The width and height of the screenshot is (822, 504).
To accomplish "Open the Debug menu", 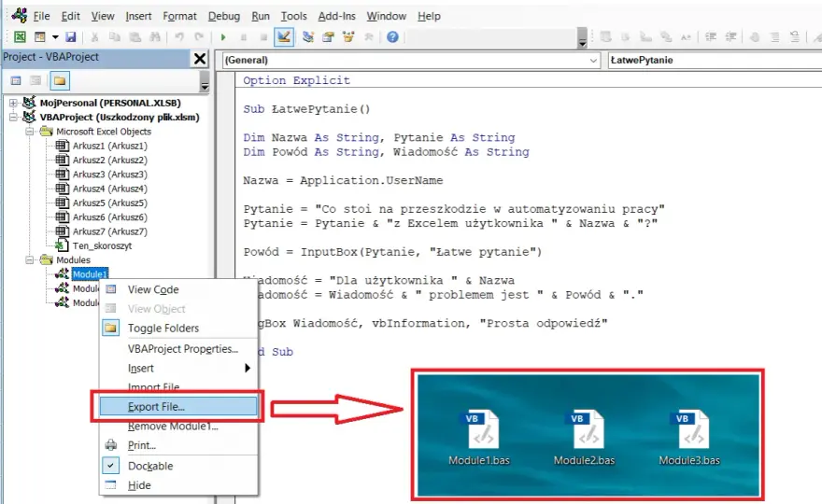I will [224, 16].
